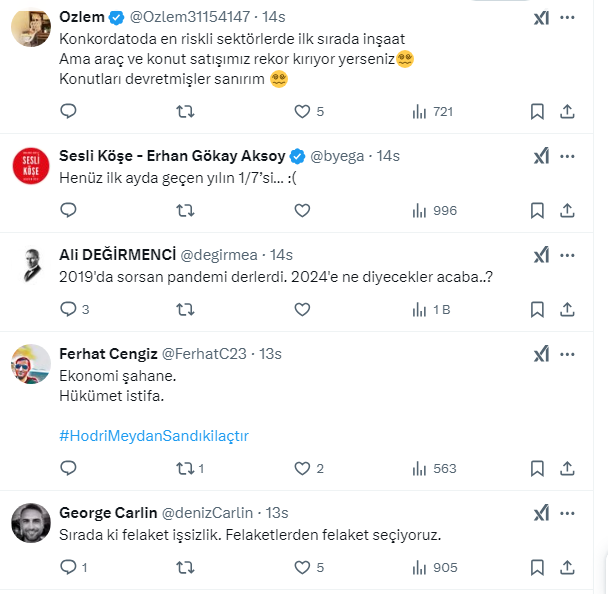This screenshot has width=608, height=594.
Task: Open hashtag #HodriMeydanSandıkilaçtır
Action: click(154, 436)
